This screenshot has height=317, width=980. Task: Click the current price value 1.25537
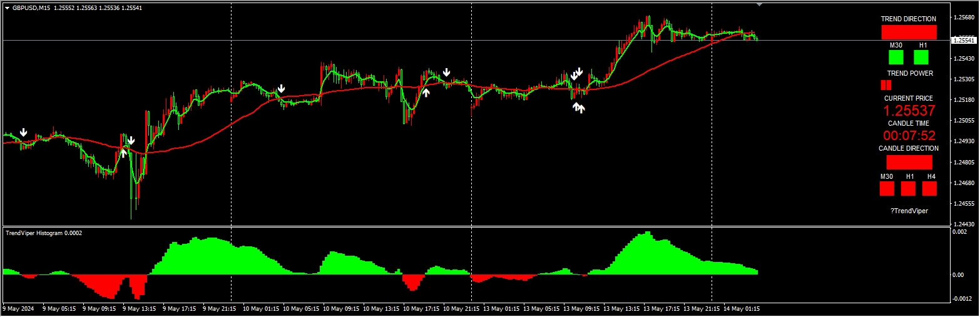[909, 111]
